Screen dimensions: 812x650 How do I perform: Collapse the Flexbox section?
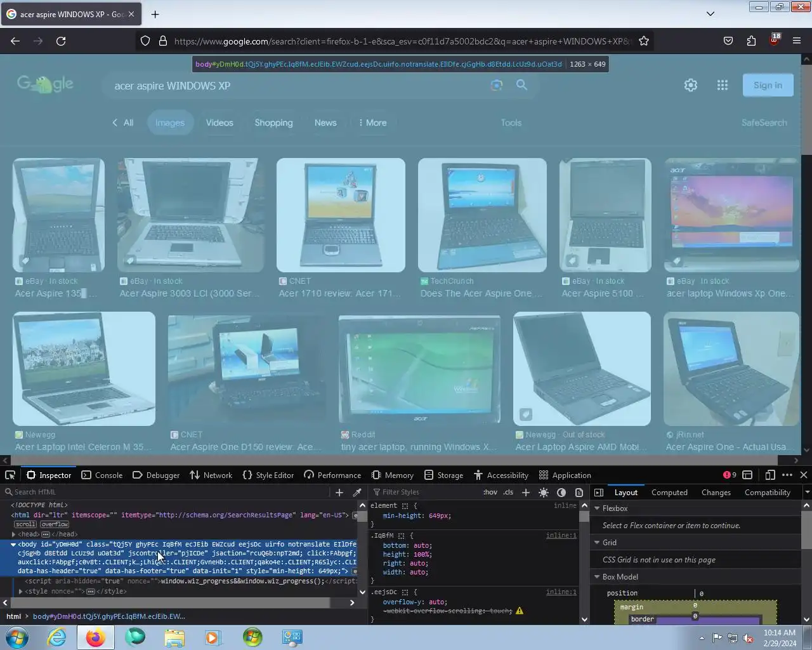pyautogui.click(x=596, y=508)
